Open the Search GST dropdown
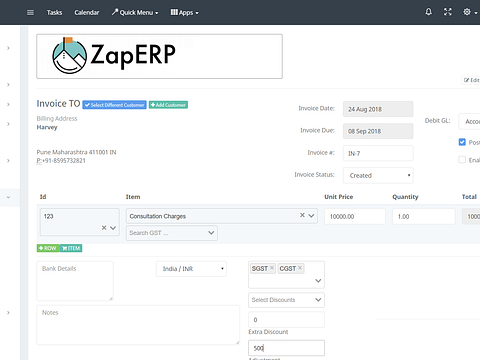 (172, 233)
